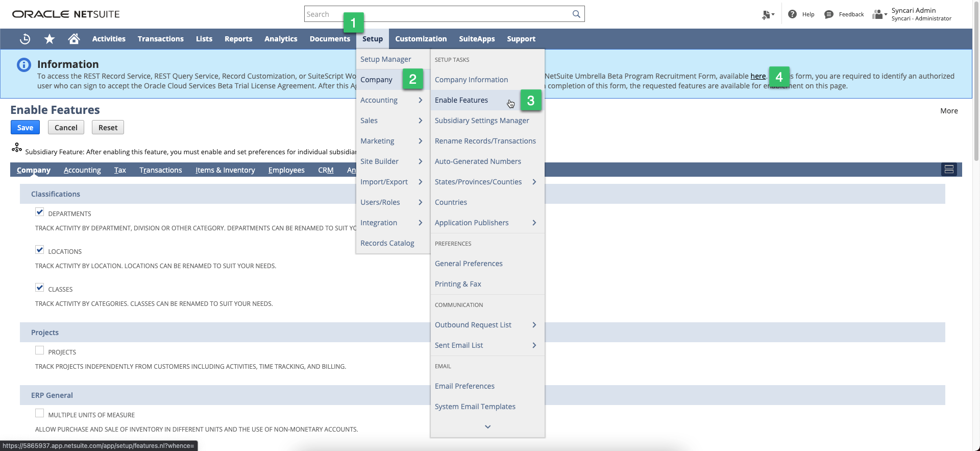Click the subsidiary feature hierarchy icon
The image size is (980, 451).
(17, 148)
